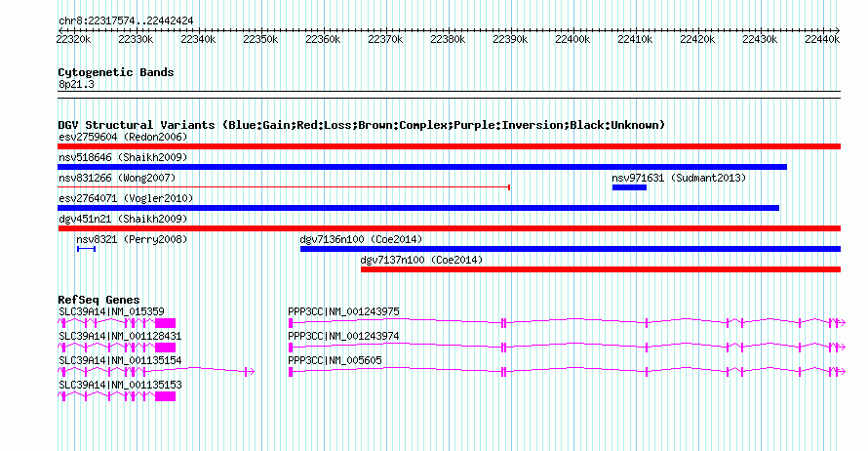
Task: Click the 22350k ruler tick label
Action: [x=260, y=39]
